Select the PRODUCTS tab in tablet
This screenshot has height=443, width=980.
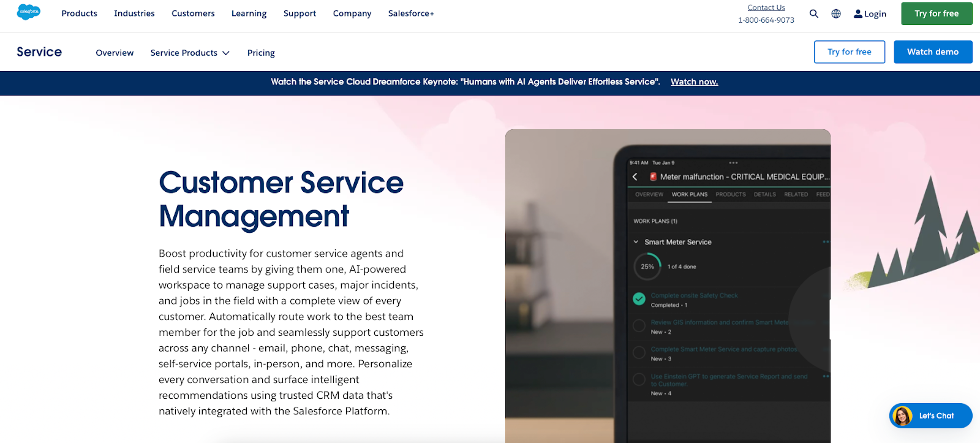click(x=731, y=194)
